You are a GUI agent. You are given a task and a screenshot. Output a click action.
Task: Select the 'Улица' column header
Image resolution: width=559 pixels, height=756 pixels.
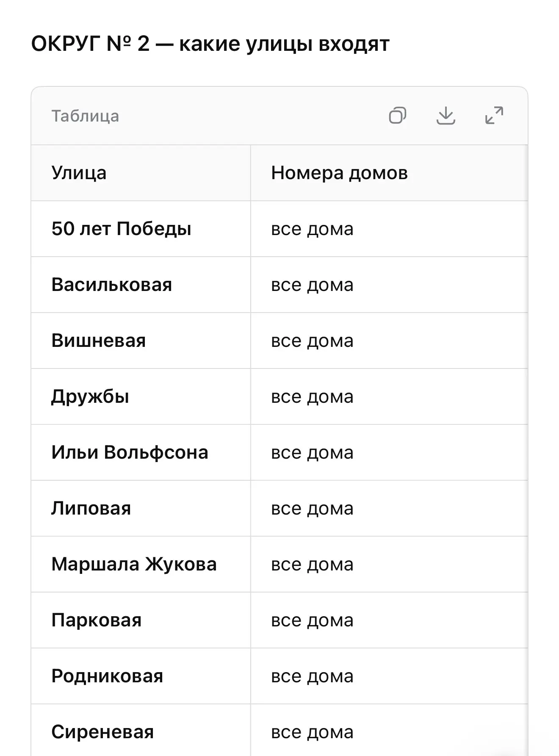click(79, 173)
